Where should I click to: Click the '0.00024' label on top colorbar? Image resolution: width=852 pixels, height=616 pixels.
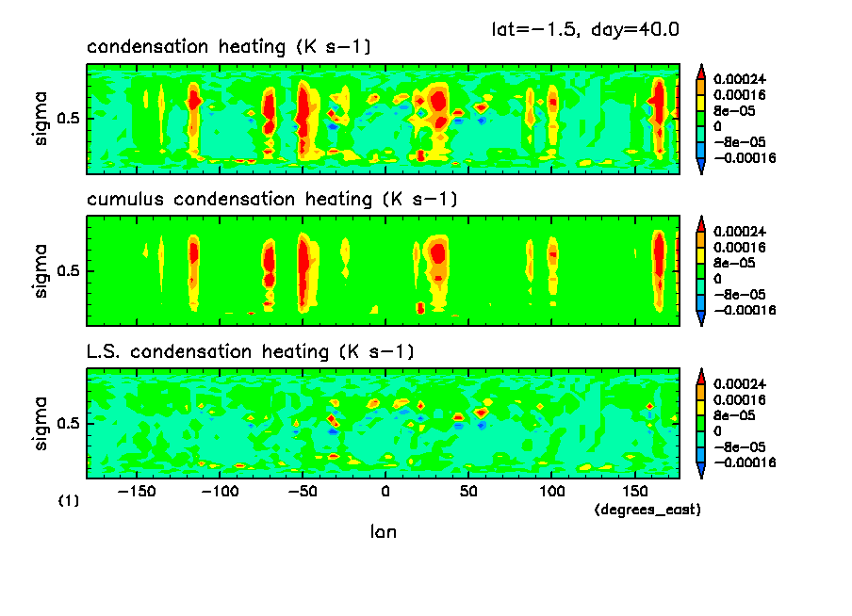click(x=739, y=80)
